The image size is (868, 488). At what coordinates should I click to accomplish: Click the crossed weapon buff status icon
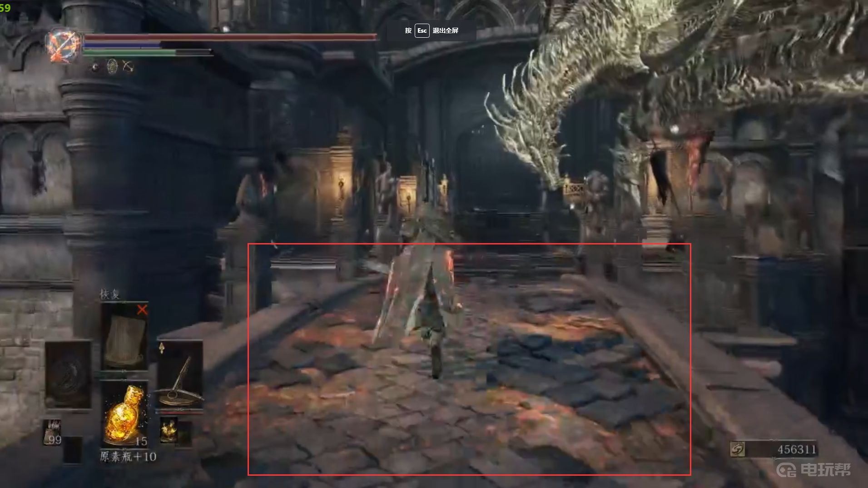[129, 67]
